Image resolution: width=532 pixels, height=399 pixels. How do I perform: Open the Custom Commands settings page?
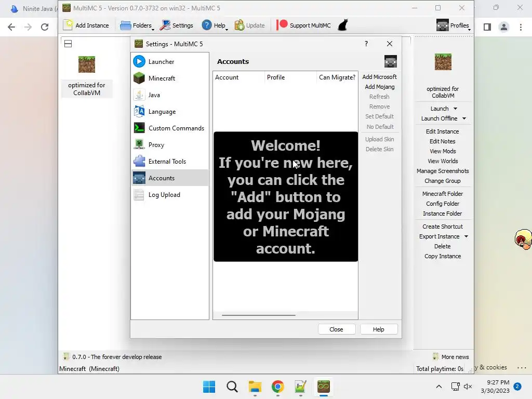[x=170, y=128]
